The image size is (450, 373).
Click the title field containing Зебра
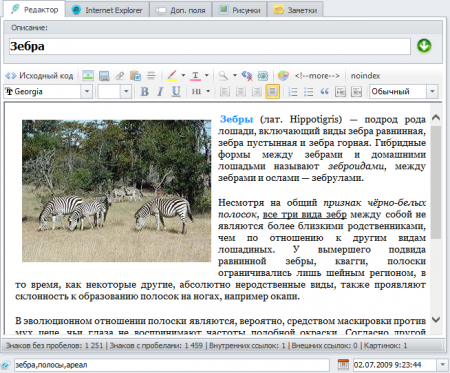pos(210,46)
